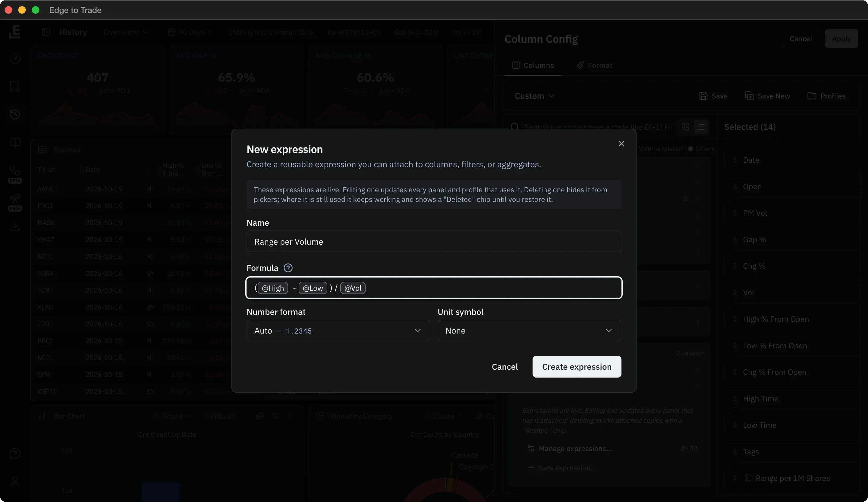868x502 pixels.
Task: Click Create expression button
Action: 577,367
